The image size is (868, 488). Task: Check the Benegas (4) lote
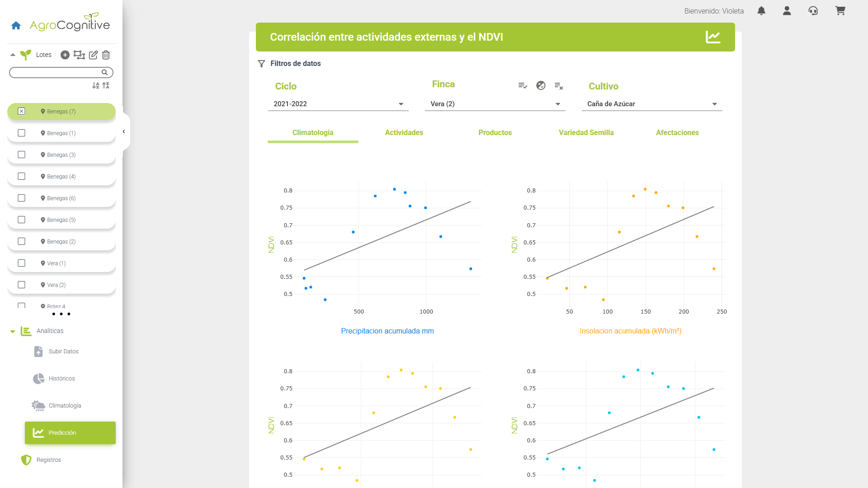(x=21, y=176)
